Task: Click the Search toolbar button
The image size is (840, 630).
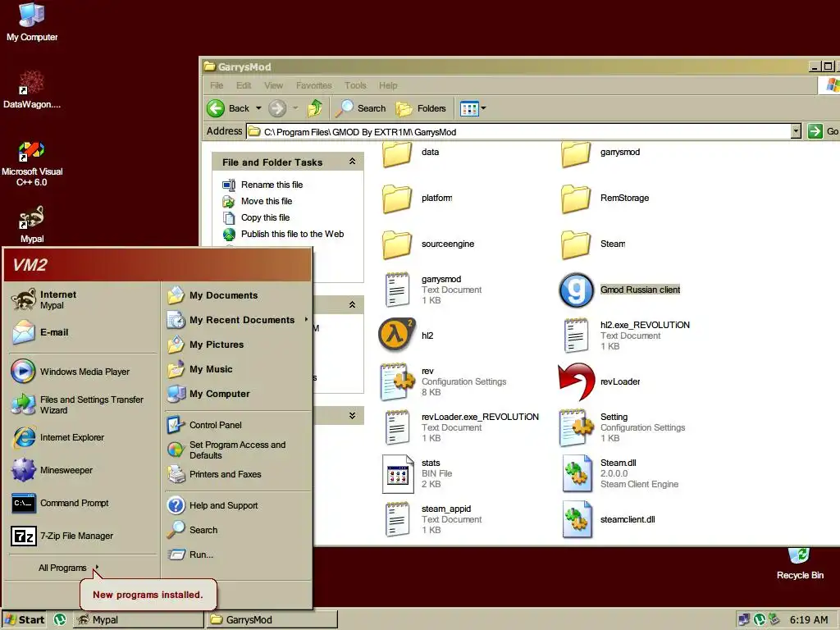Action: click(x=361, y=108)
